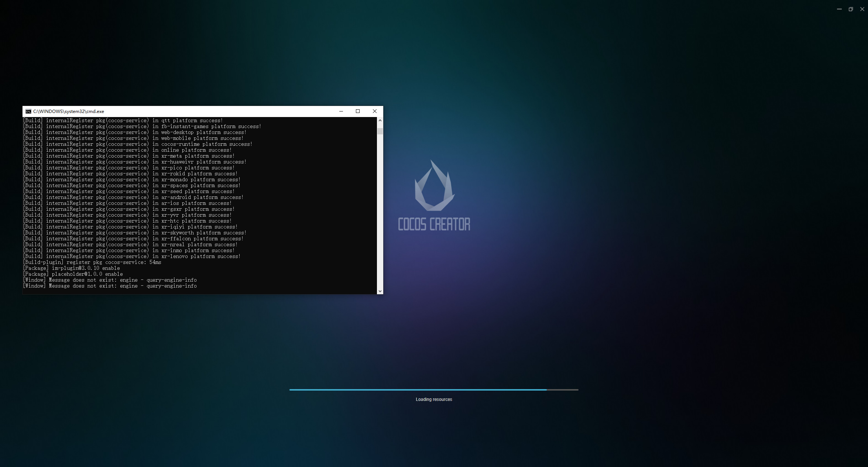Click the fb-instant-games platform success line
Image resolution: width=868 pixels, height=467 pixels.
[142, 126]
